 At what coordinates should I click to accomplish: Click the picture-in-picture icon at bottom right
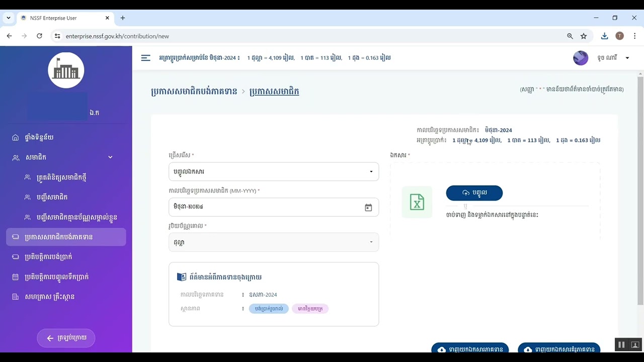635,345
